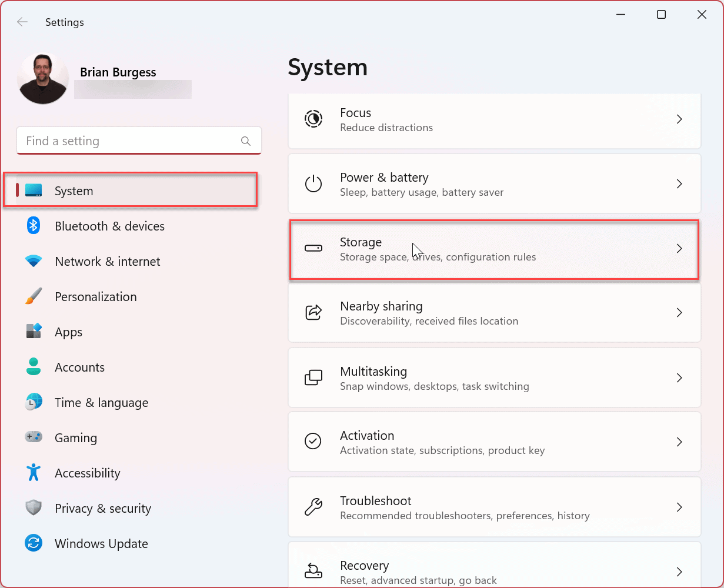Switch to the Accounts section
Screen dimensions: 724x588
(x=79, y=367)
